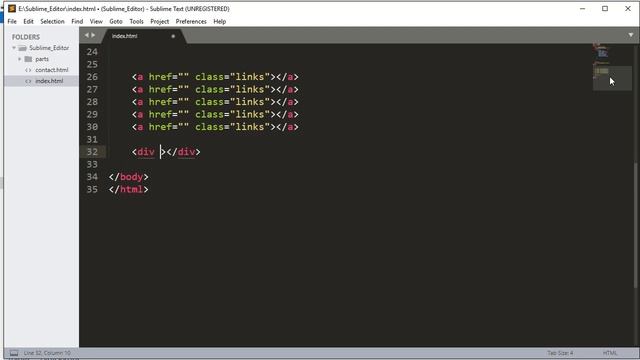The image size is (640, 360).
Task: Open the Help menu
Action: pos(220,21)
